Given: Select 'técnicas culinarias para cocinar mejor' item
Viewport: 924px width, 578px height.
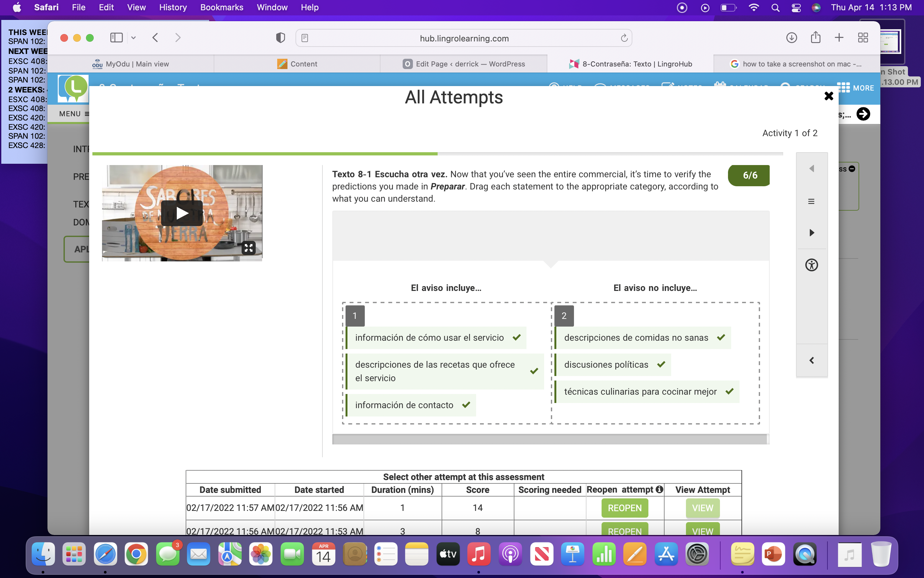Looking at the screenshot, I should click(x=647, y=391).
